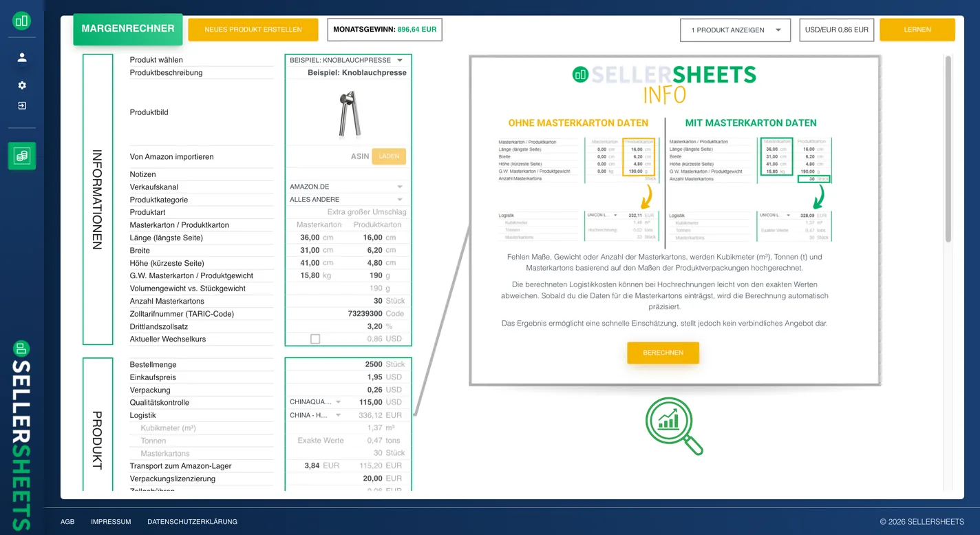980x535 pixels.
Task: Open the SellerSheets logo icon in sidebar
Action: (22, 21)
